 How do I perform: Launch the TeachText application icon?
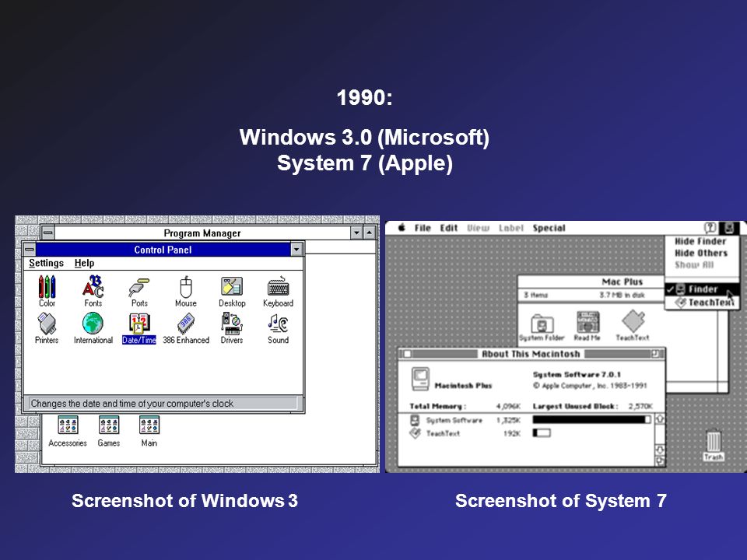click(633, 325)
